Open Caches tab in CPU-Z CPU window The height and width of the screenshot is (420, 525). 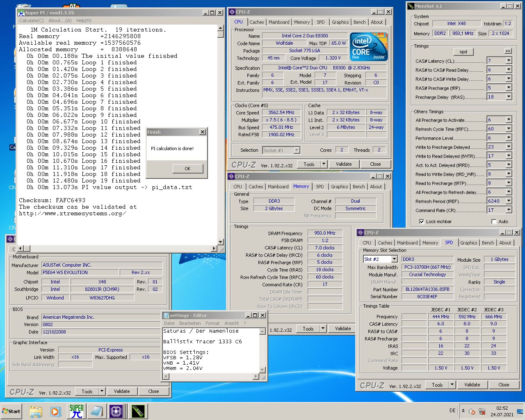pyautogui.click(x=257, y=22)
